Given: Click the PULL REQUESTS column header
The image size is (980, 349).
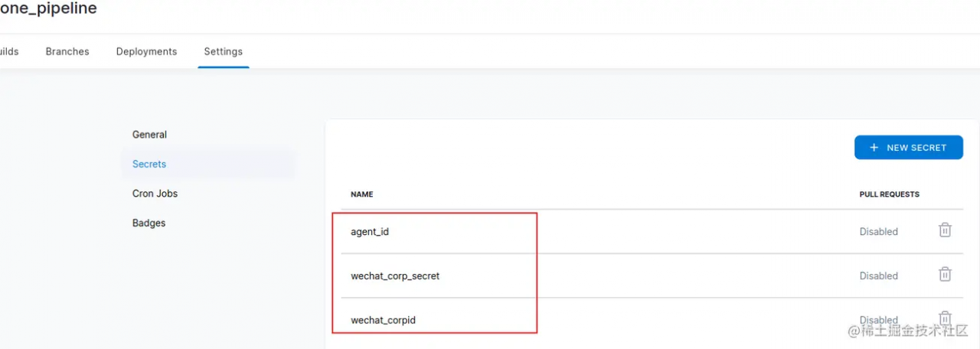Looking at the screenshot, I should 889,194.
